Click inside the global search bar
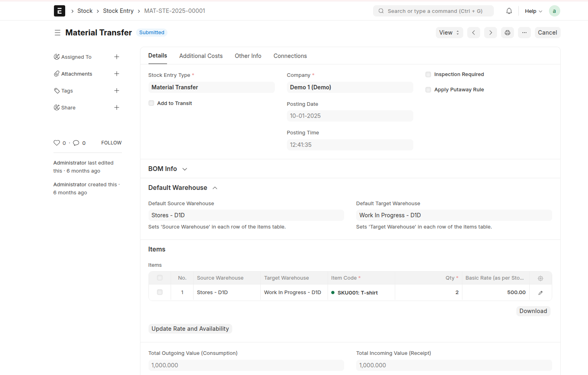This screenshot has height=375, width=588. (433, 11)
